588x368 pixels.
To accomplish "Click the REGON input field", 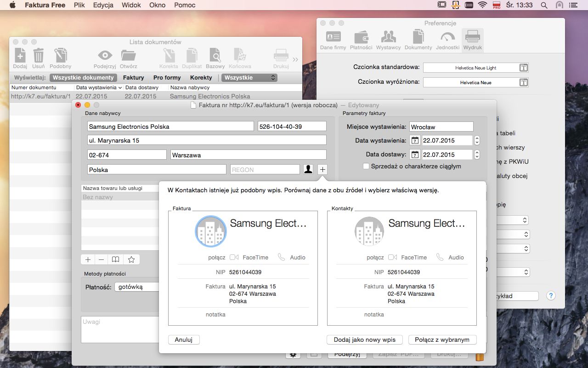I will click(x=265, y=169).
